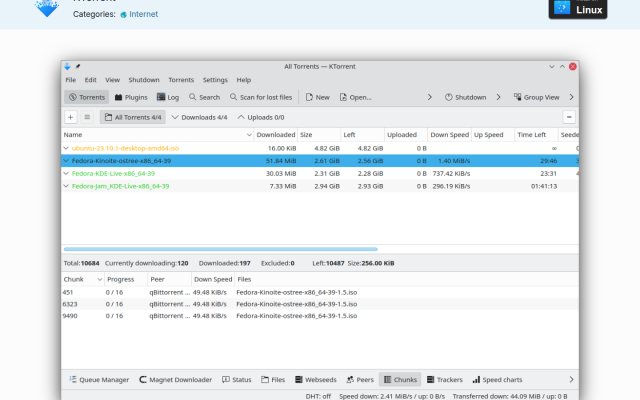Click the horizontal scrollbar under torrent list
Screen dimensions: 640x400
coord(220,249)
